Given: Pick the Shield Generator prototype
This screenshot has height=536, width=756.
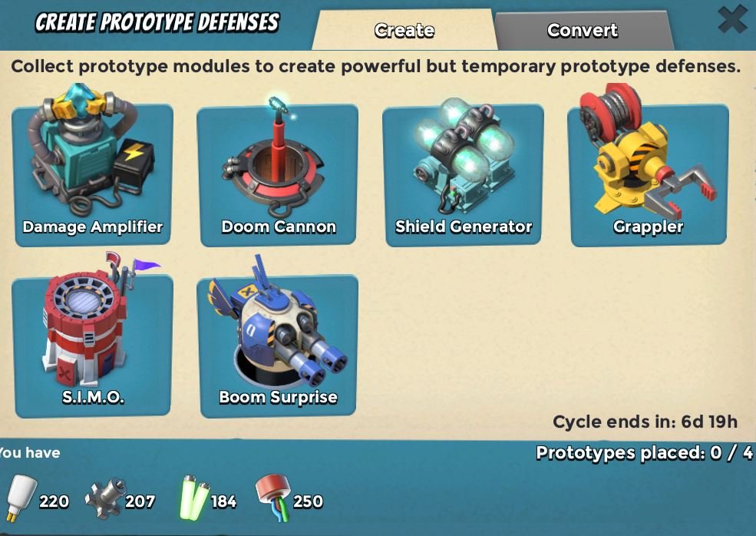Looking at the screenshot, I should (463, 174).
